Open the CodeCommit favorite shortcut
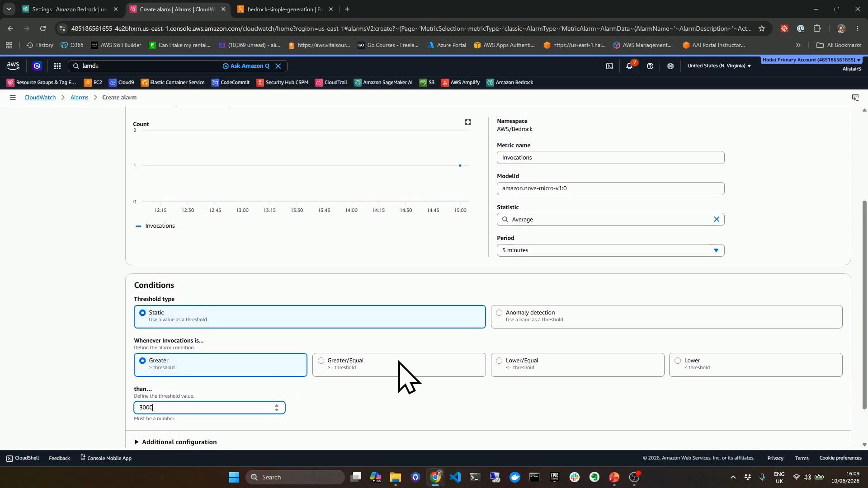This screenshot has height=488, width=868. tap(231, 82)
